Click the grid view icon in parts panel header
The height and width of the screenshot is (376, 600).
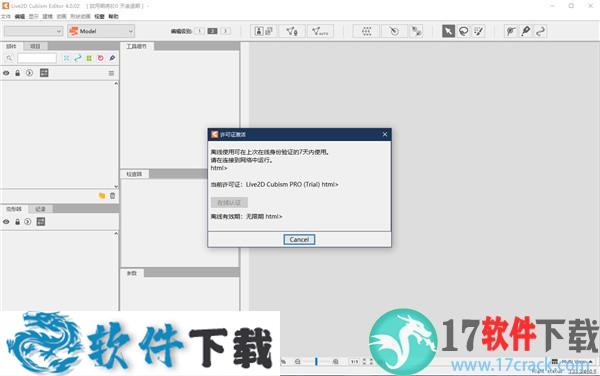(x=44, y=73)
